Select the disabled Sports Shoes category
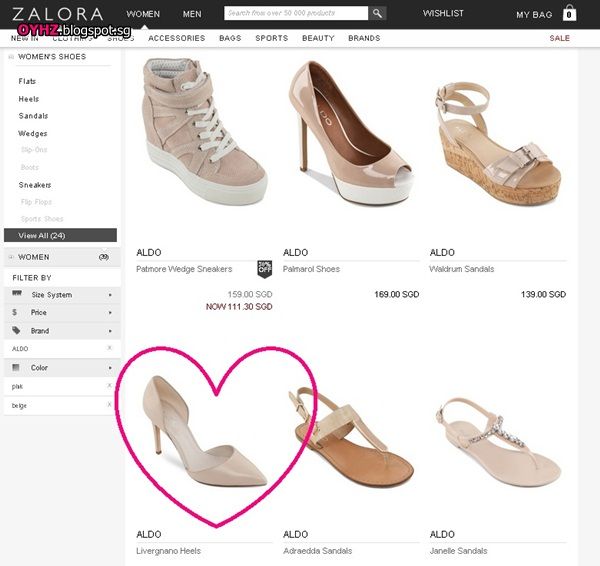This screenshot has width=600, height=566. (x=42, y=219)
